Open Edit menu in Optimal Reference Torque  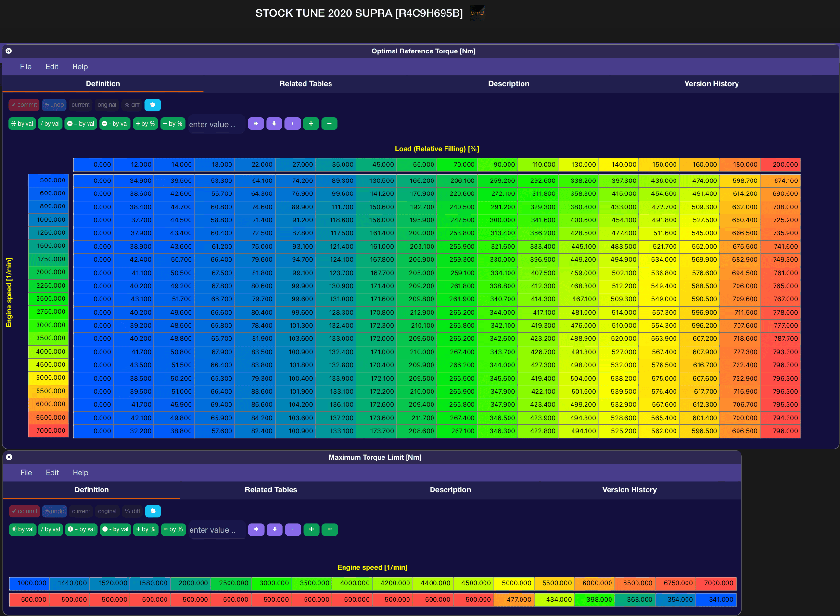point(51,67)
